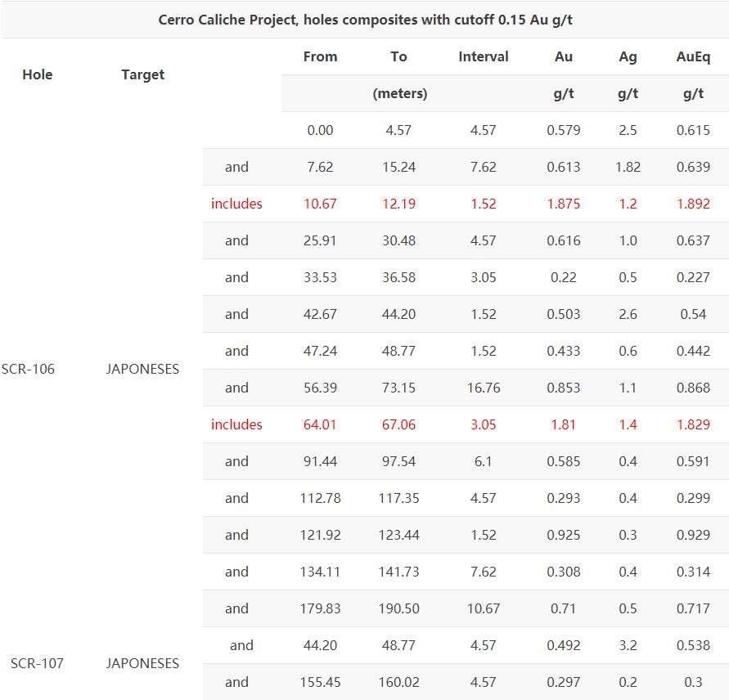Click the table title Cerro Caliche Project
The image size is (729, 700).
(365, 20)
